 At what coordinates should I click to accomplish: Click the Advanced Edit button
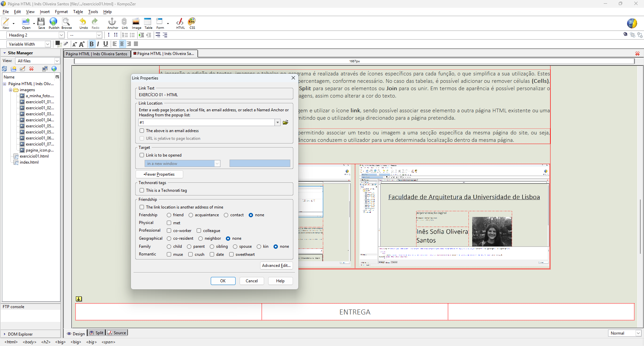(x=276, y=266)
